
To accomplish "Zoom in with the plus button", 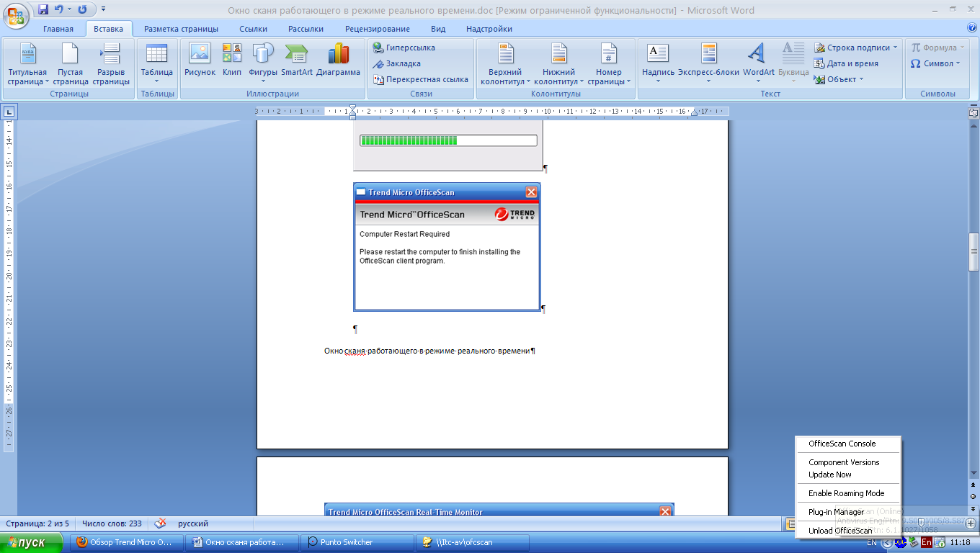I will pos(971,523).
